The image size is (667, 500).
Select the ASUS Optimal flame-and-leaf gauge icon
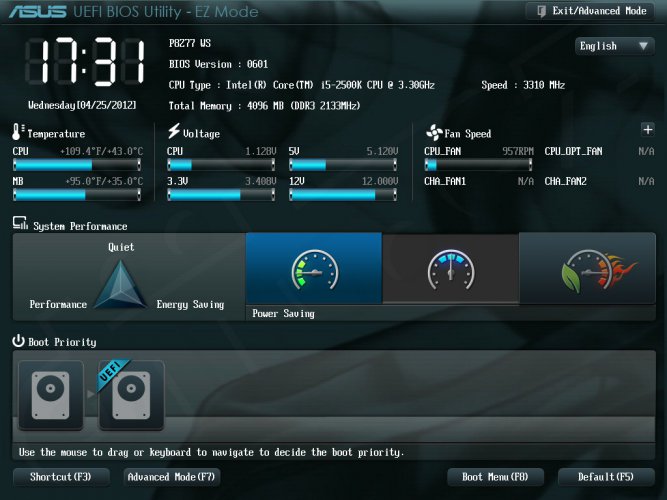(x=599, y=271)
